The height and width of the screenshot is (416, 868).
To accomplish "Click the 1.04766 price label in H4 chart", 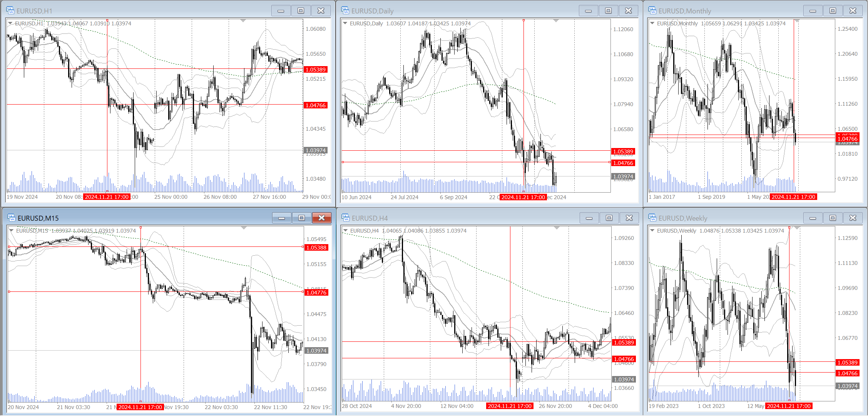I will pyautogui.click(x=624, y=359).
